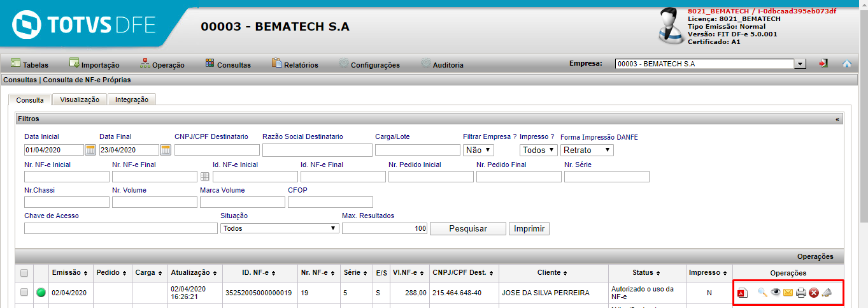Click the magnifier icon in the Operações cell
Image resolution: width=868 pixels, height=308 pixels.
(x=762, y=293)
